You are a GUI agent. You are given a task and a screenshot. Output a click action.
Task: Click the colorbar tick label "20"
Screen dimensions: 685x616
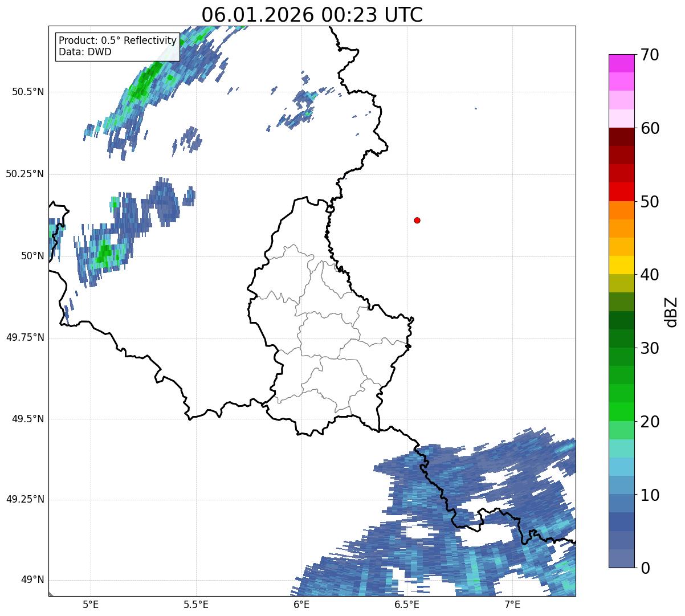point(650,422)
